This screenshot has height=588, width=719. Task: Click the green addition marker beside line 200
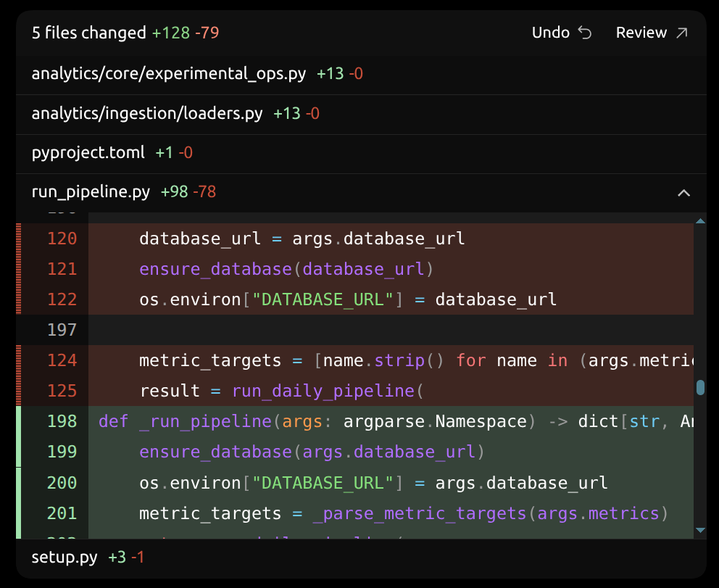(18, 482)
